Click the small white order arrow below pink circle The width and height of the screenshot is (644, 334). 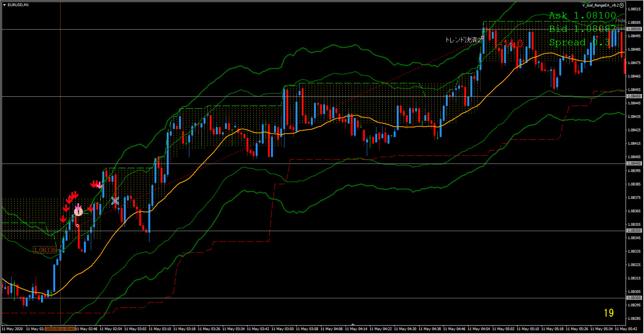(x=77, y=226)
